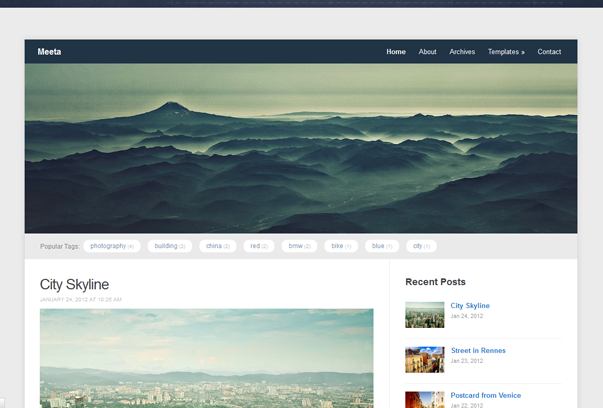The image size is (603, 408).
Task: Pick the city tag
Action: 421,246
